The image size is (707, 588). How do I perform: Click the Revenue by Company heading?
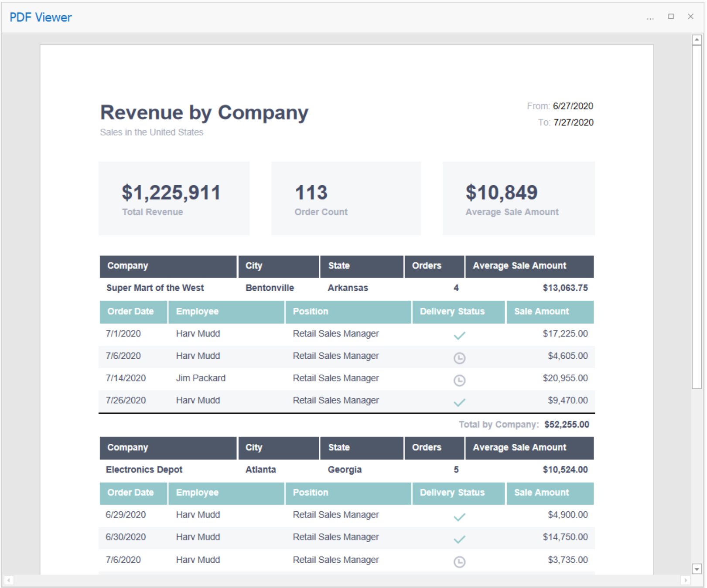[204, 112]
